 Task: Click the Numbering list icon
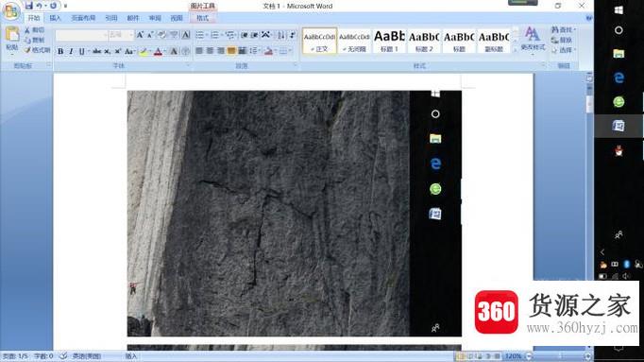tap(214, 35)
